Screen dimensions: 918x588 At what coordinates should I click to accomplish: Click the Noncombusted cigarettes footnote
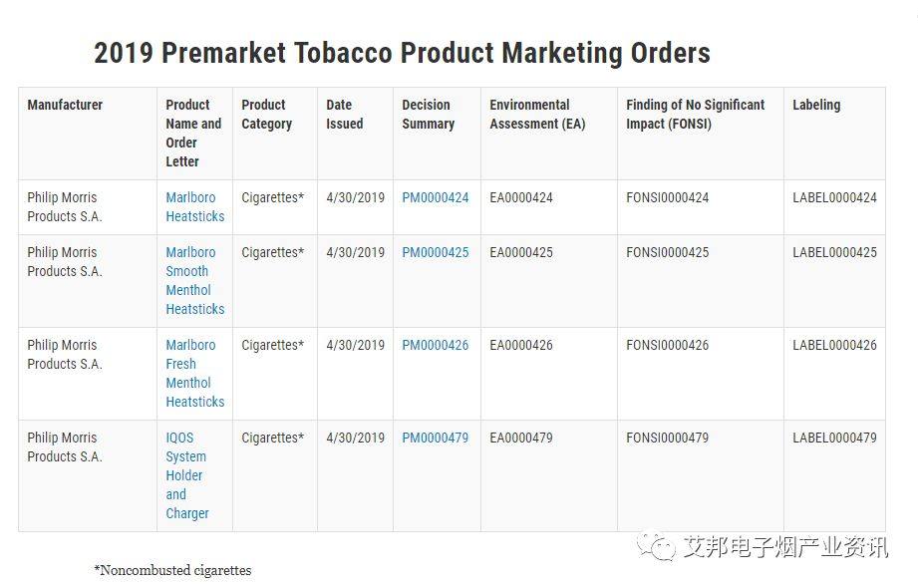click(172, 570)
